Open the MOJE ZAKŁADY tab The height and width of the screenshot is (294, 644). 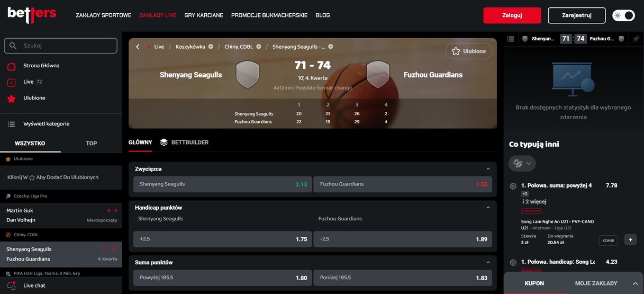coord(596,283)
